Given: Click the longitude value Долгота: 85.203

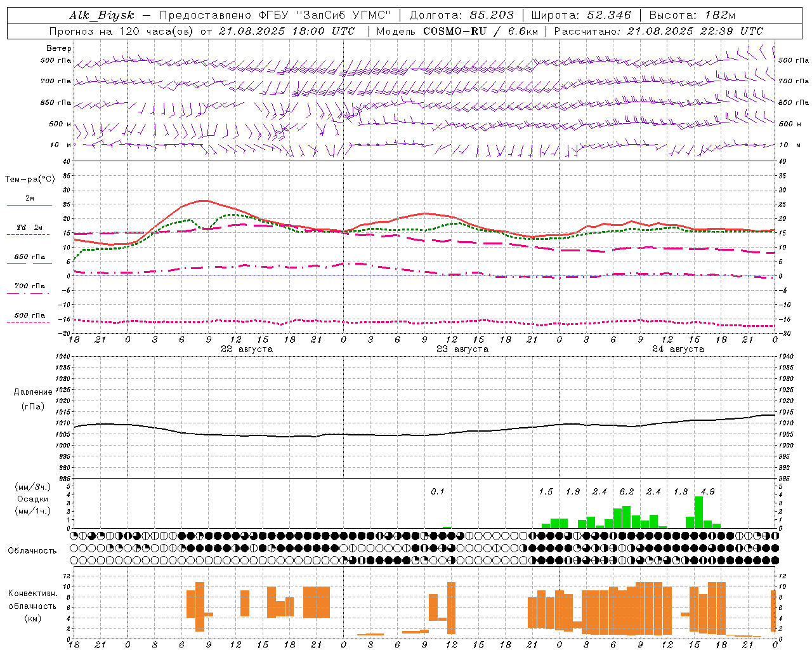Looking at the screenshot, I should click(461, 15).
